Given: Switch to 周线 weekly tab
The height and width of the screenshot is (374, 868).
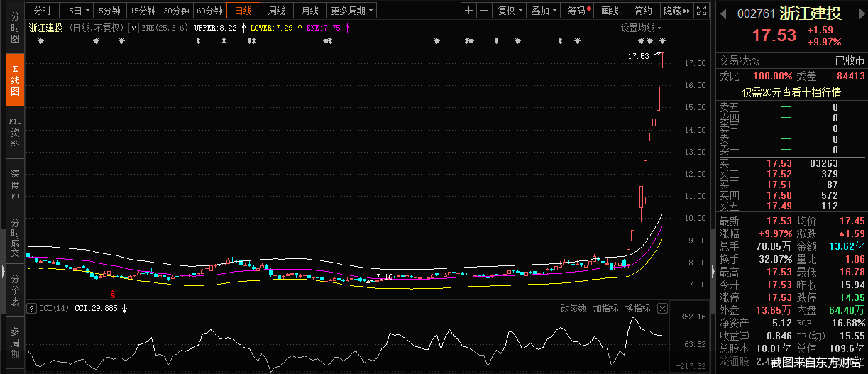Looking at the screenshot, I should 277,11.
